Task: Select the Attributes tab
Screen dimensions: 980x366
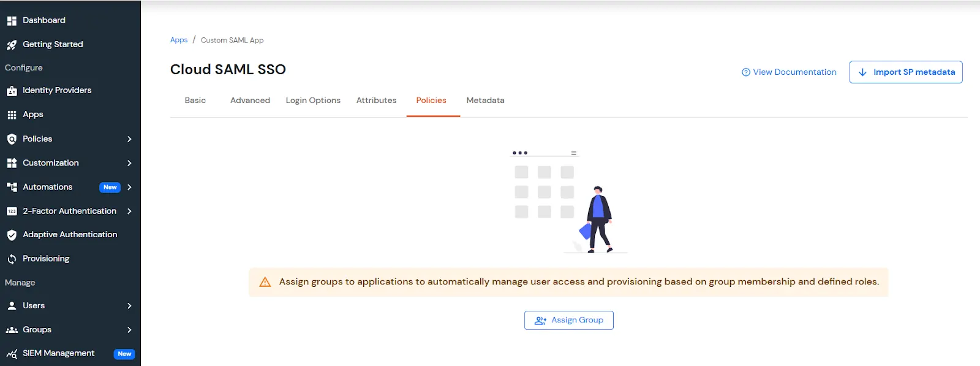Action: pyautogui.click(x=376, y=101)
